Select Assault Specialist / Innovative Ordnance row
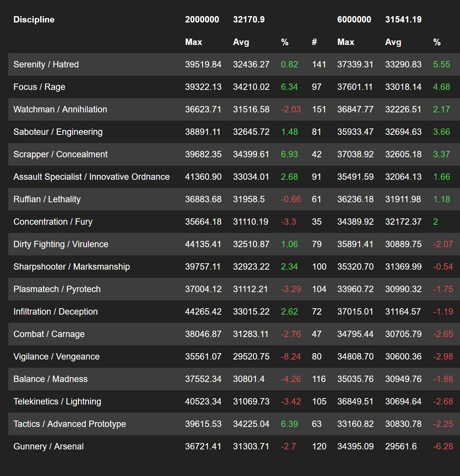The height and width of the screenshot is (476, 460). pyautogui.click(x=91, y=177)
